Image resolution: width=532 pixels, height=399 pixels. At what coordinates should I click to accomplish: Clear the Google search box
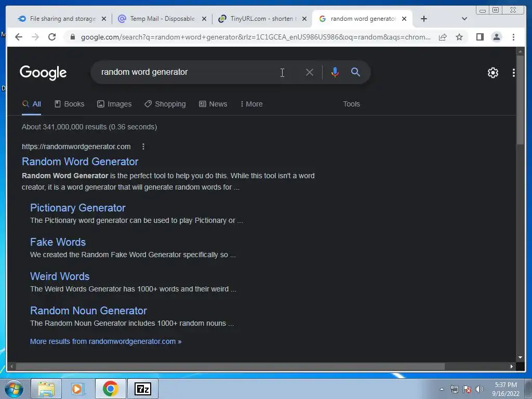coord(310,72)
